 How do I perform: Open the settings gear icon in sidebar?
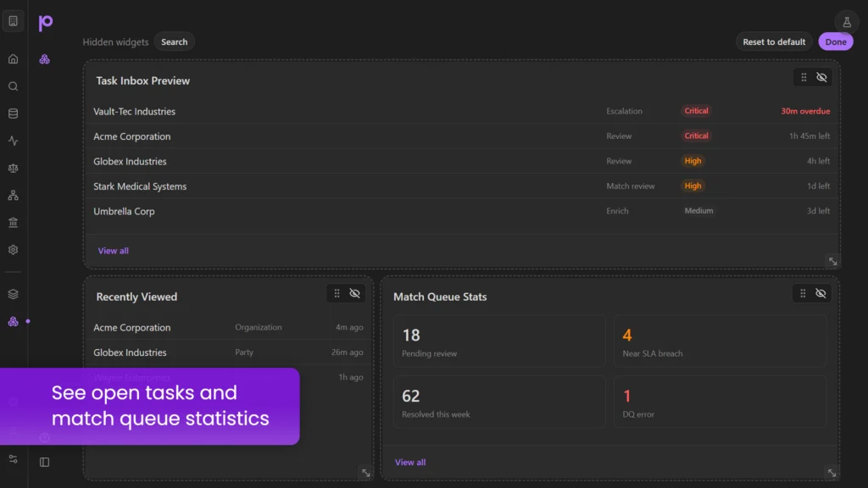point(14,250)
